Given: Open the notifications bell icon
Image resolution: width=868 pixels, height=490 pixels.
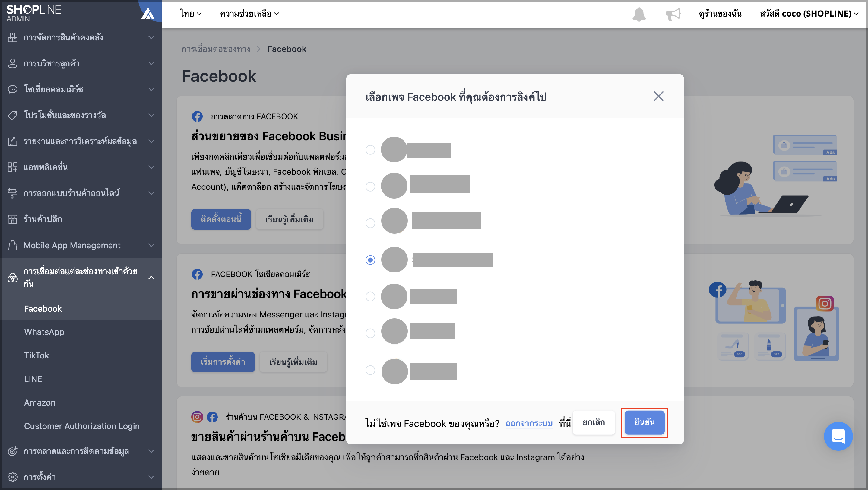Looking at the screenshot, I should click(639, 14).
